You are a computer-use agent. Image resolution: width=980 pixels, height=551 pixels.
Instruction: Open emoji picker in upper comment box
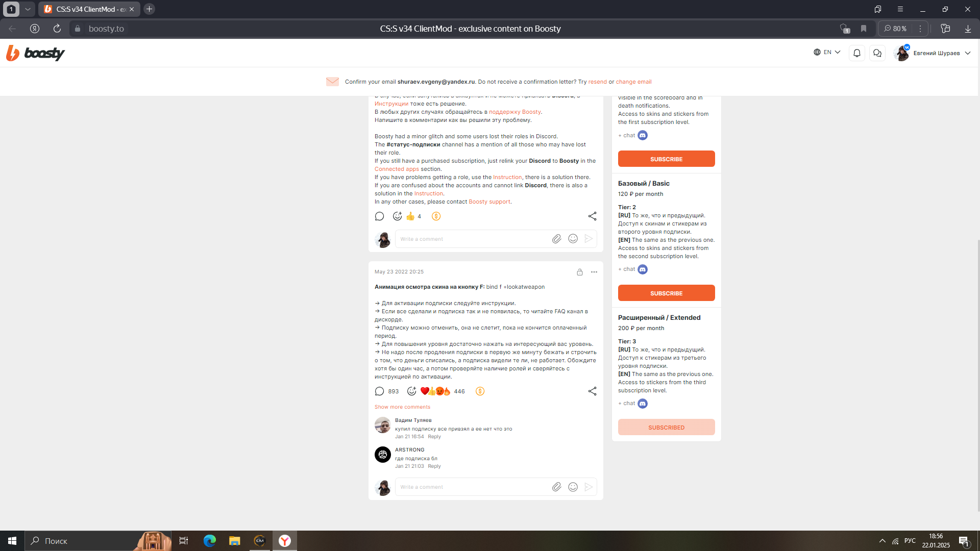click(573, 239)
